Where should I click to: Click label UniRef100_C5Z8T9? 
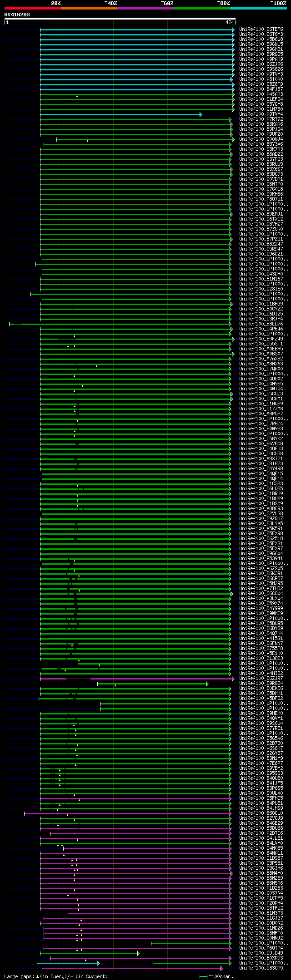(261, 84)
